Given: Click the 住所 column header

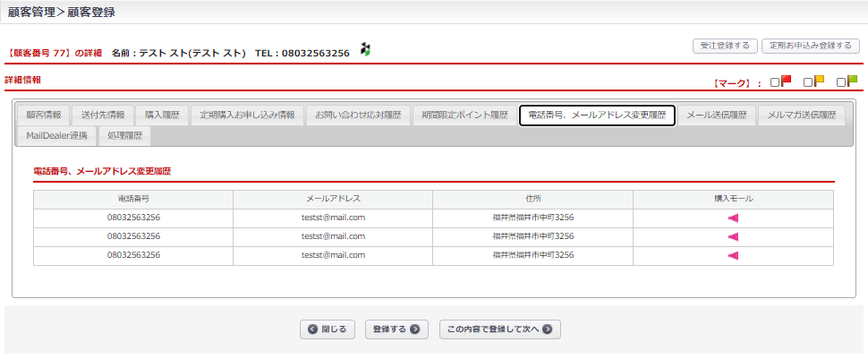Looking at the screenshot, I should coord(533,199).
